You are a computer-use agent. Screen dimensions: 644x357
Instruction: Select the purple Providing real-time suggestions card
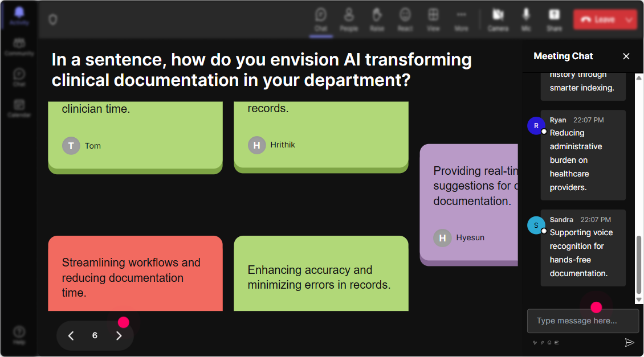pyautogui.click(x=468, y=204)
